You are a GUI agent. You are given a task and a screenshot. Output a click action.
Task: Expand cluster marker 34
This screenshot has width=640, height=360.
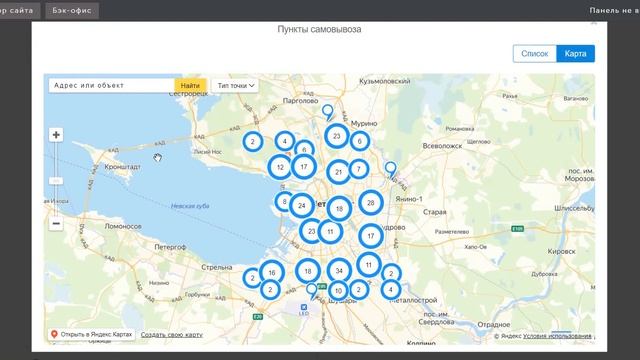[339, 270]
